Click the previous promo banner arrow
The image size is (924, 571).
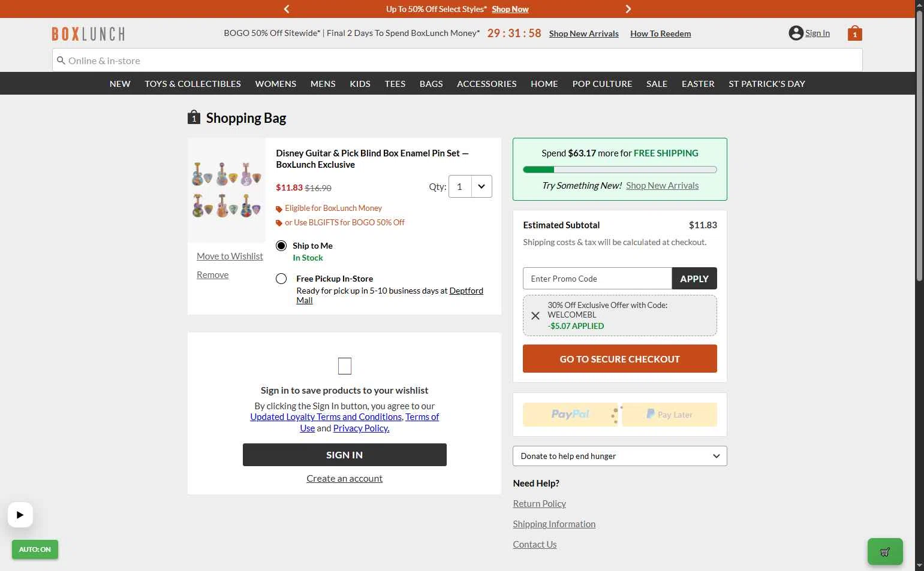(287, 9)
